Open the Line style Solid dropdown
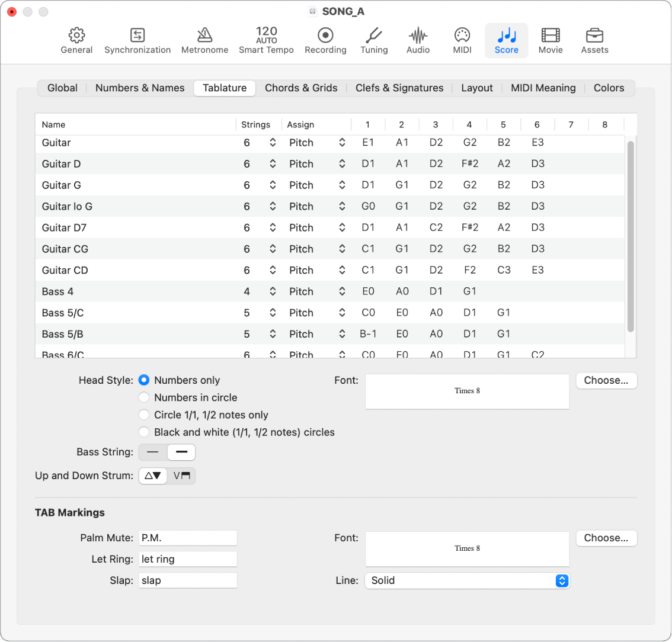 click(x=467, y=581)
